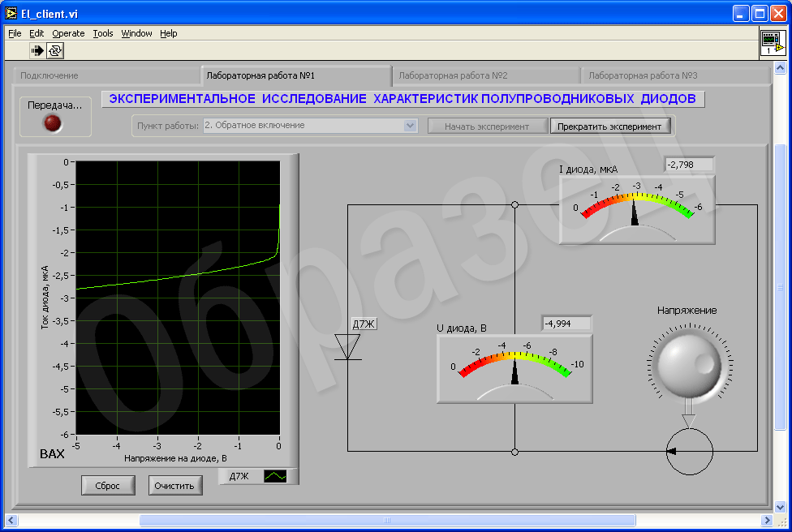Click the U диода gauge needle
The width and height of the screenshot is (792, 532).
click(514, 371)
